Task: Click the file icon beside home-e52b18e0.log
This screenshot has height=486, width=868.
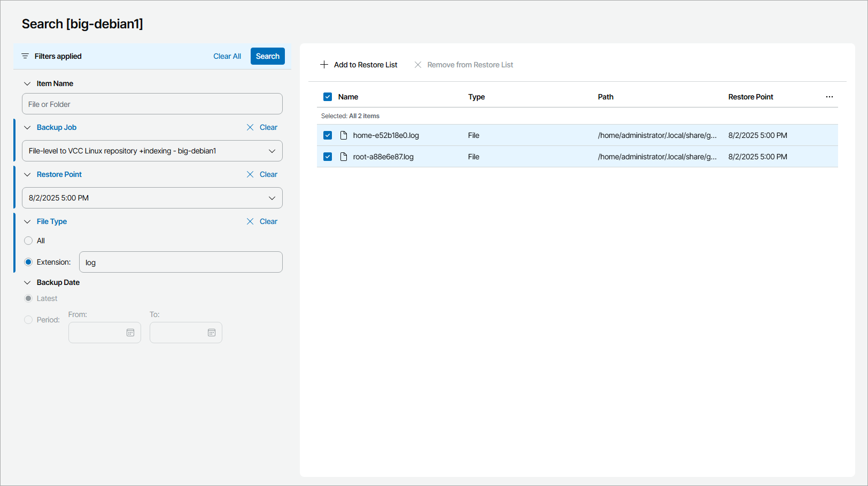Action: 344,135
